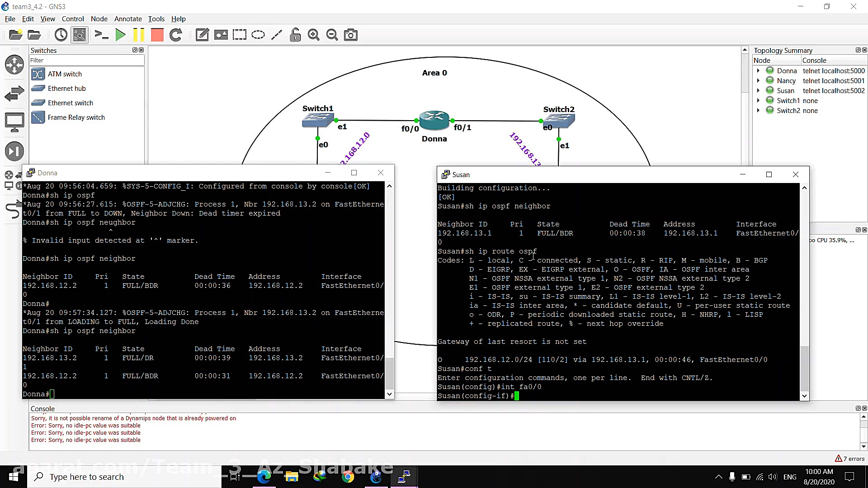Expand the Switch1 node tree arrow

(x=758, y=100)
